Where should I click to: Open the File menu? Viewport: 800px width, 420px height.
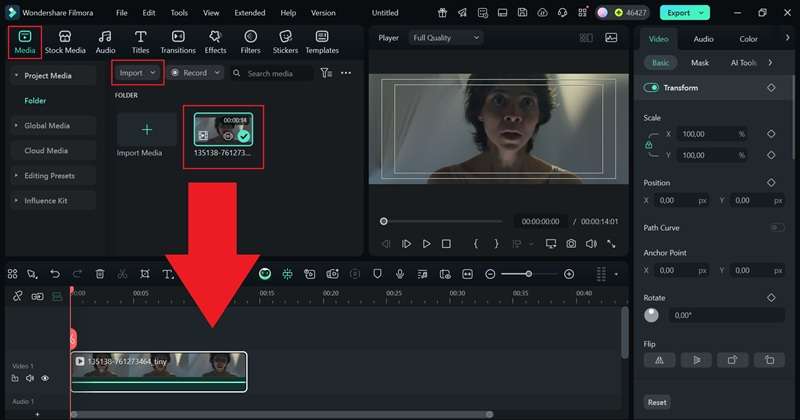tap(121, 13)
